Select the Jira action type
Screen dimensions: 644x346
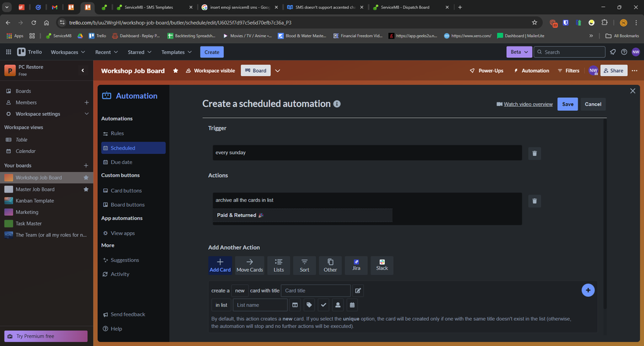(x=356, y=265)
